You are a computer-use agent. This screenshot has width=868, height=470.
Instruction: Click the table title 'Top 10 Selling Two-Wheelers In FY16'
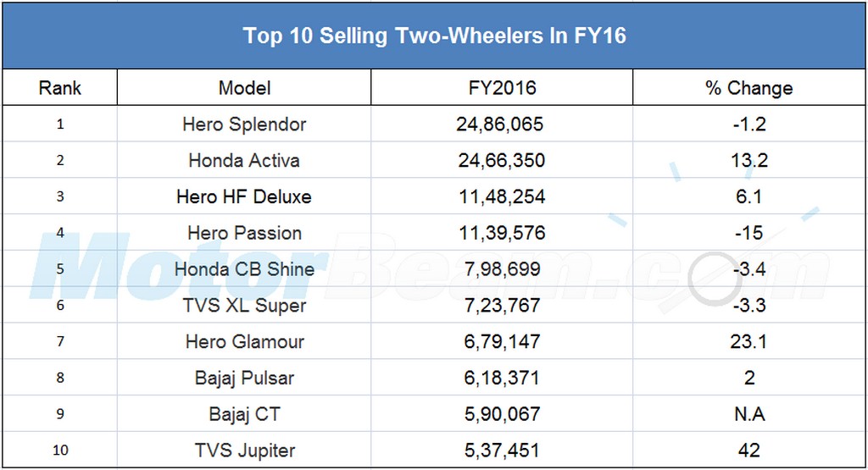(434, 36)
